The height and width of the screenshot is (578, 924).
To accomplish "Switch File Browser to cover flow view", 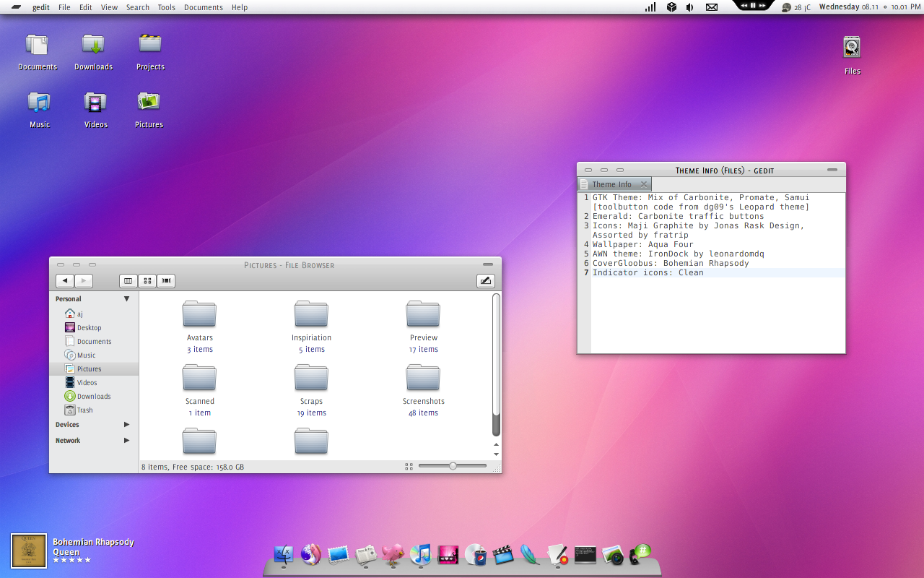I will click(x=166, y=281).
